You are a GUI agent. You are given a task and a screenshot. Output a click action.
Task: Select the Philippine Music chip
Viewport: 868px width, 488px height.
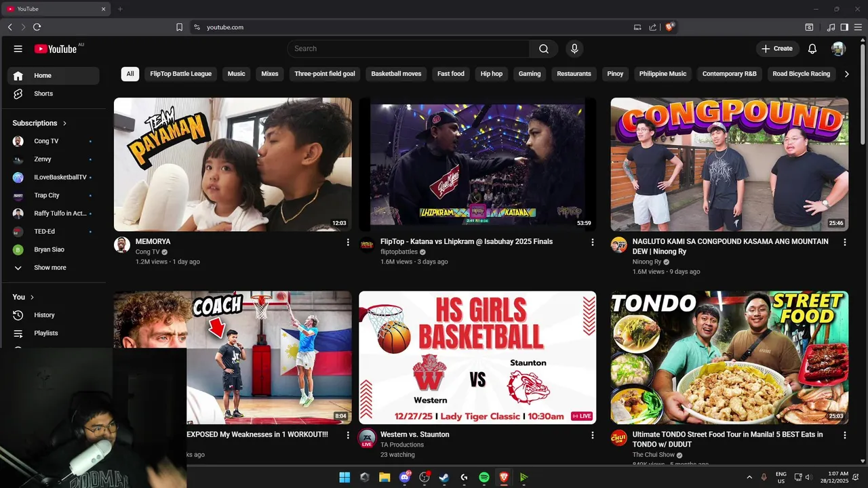(663, 74)
